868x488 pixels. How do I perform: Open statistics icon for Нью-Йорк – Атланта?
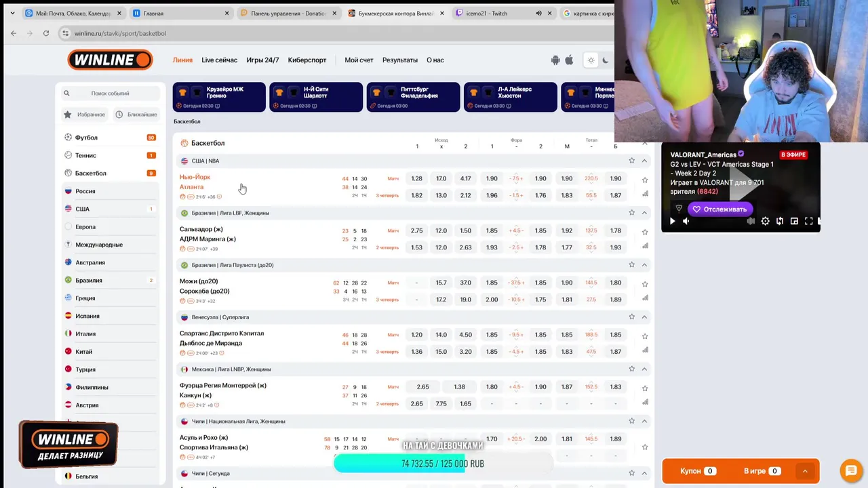coord(645,194)
